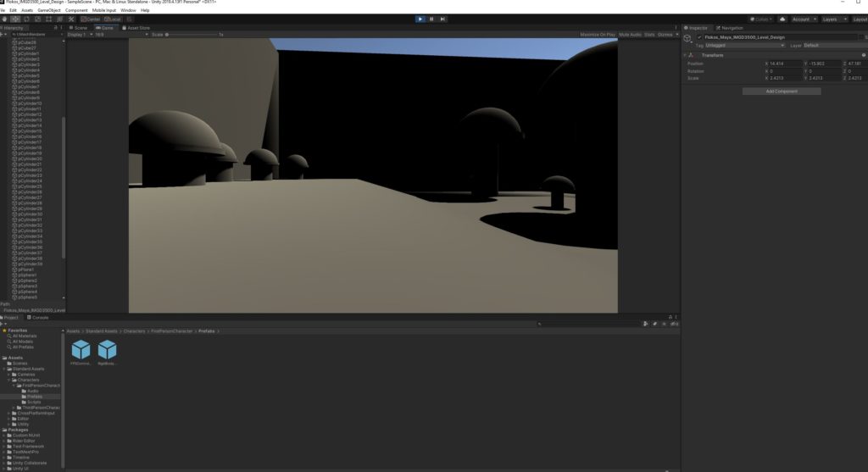Viewport: 868px width, 472px height.
Task: Switch to the Scene tab
Action: (79, 27)
